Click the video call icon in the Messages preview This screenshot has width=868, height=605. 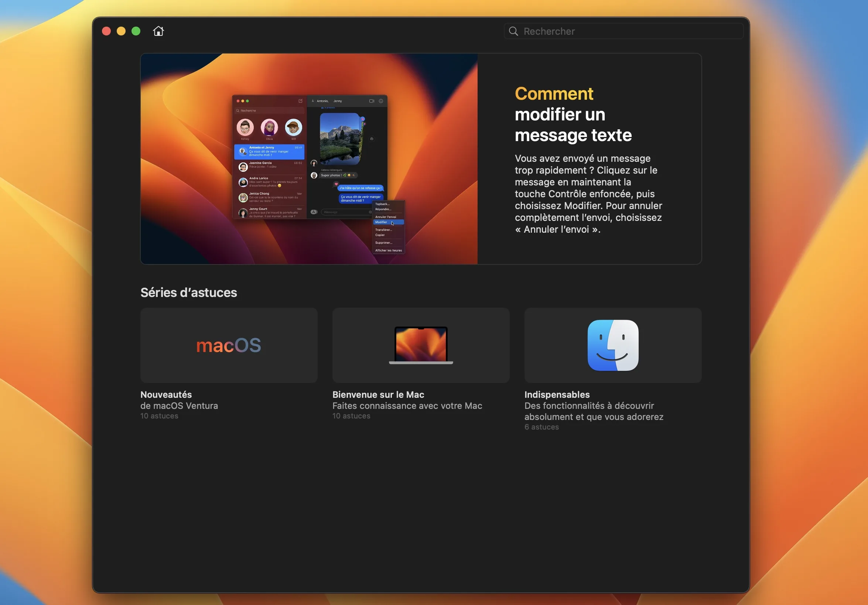(371, 101)
